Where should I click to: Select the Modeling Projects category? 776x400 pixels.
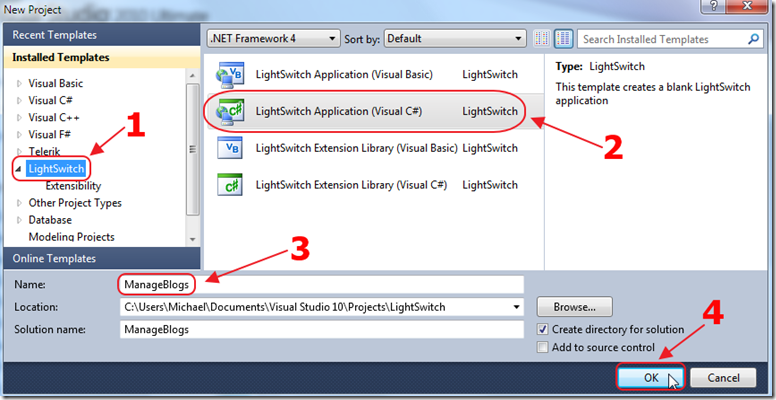[72, 237]
